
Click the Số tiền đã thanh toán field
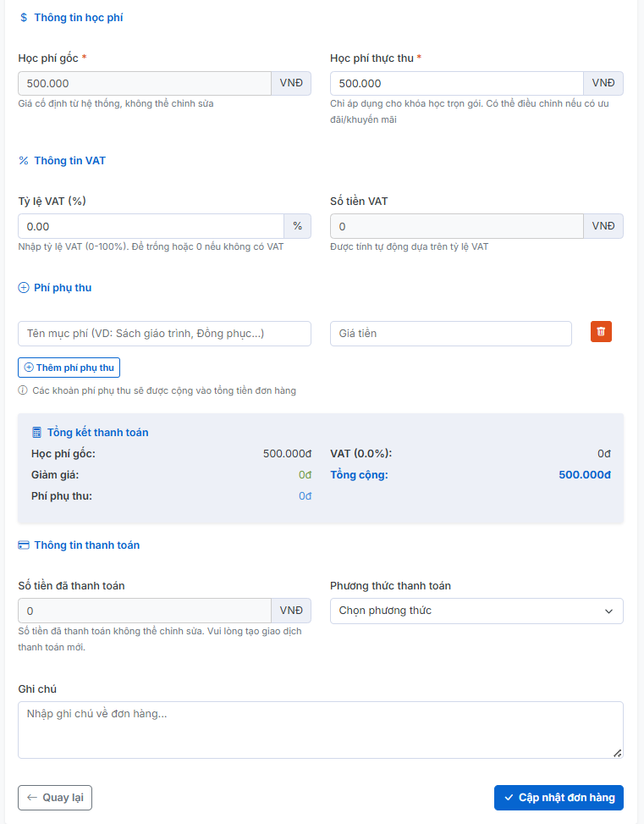144,611
